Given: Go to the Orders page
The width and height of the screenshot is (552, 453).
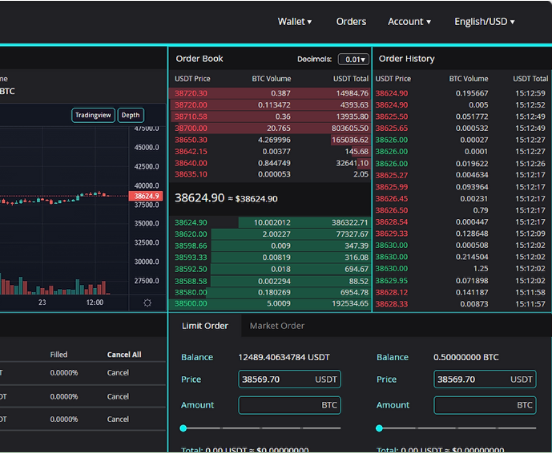Looking at the screenshot, I should tap(351, 21).
